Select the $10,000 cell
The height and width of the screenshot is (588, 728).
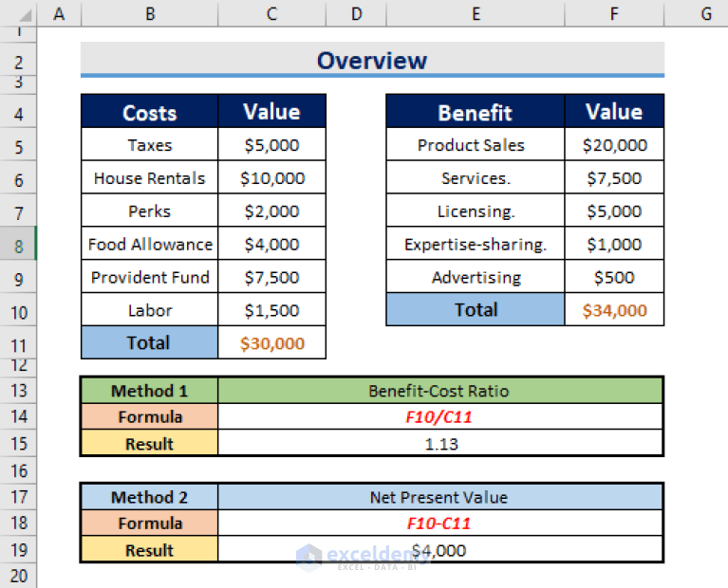pyautogui.click(x=272, y=177)
